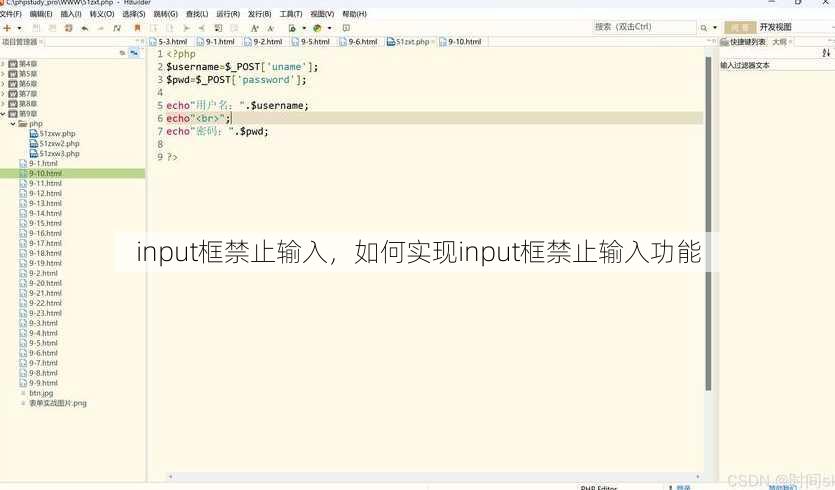Open the dropdown beside the green browser icon
This screenshot has height=490, width=835.
[x=330, y=28]
